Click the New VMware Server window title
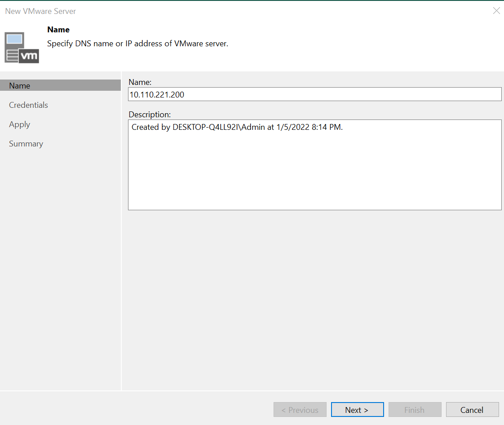Viewport: 504px width, 425px height. [40, 11]
